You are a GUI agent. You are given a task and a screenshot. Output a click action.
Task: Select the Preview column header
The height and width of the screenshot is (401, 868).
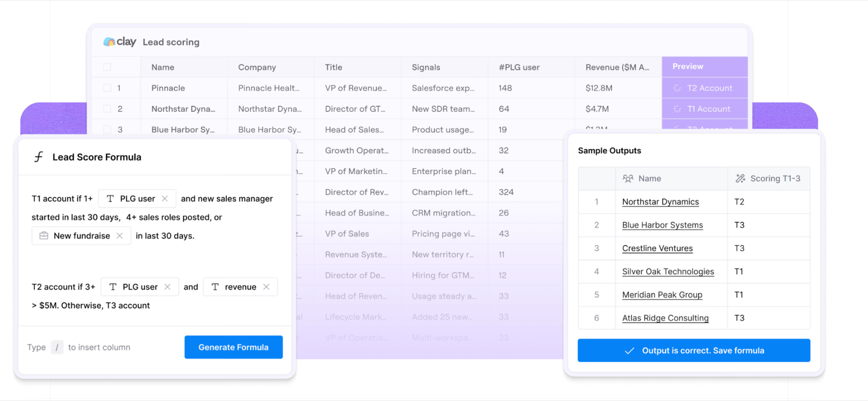tap(705, 67)
